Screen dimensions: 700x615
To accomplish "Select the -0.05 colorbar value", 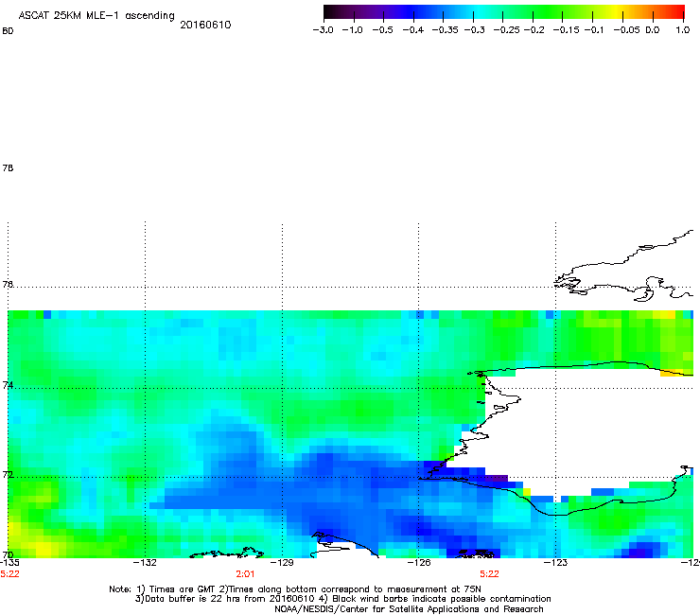I will [x=627, y=30].
